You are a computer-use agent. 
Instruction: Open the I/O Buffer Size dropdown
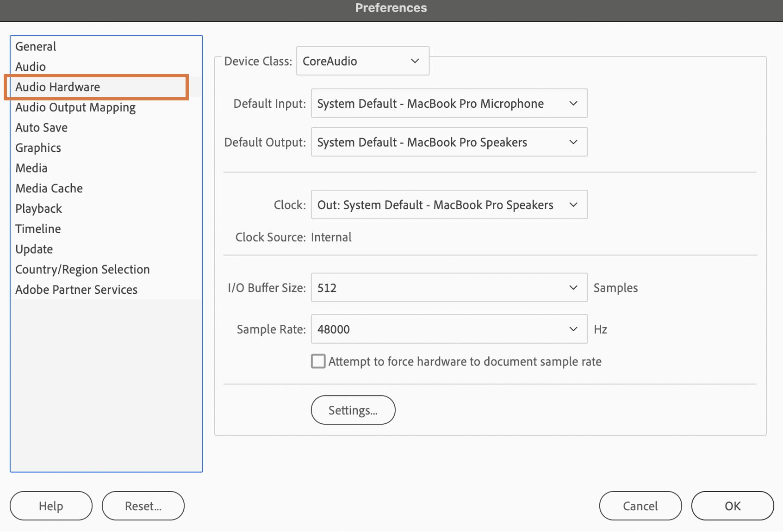(x=449, y=288)
